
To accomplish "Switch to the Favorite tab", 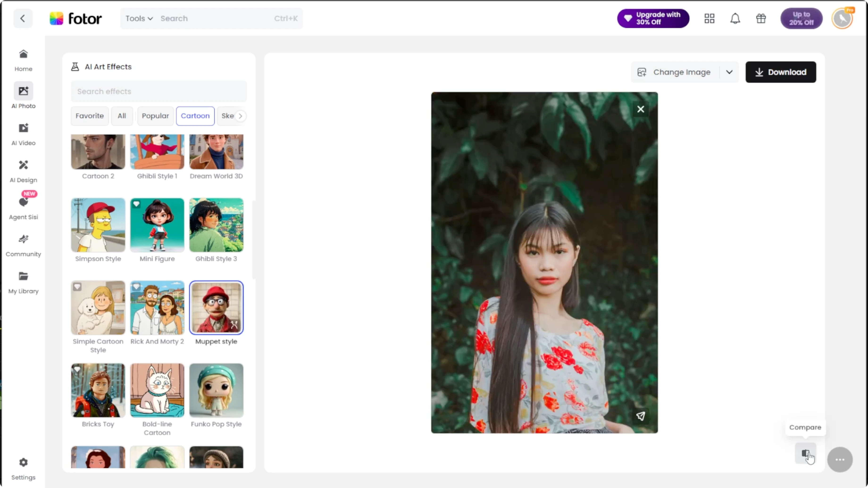I will 89,116.
